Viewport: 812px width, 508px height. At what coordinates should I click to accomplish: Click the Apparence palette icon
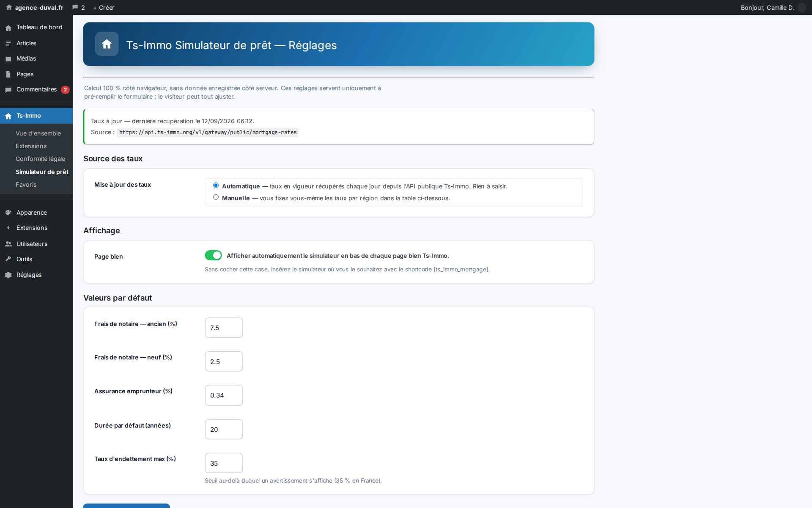tap(8, 213)
